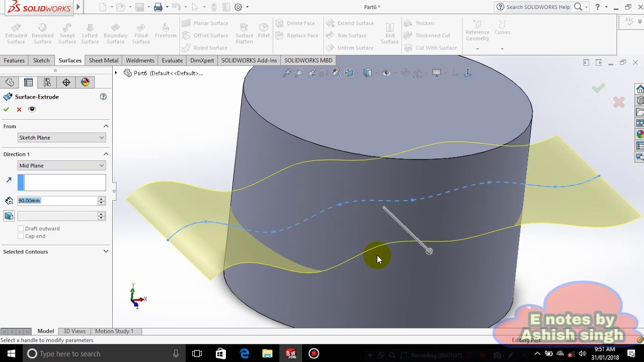Select Swept Surface tool
The image size is (644, 362).
[67, 34]
